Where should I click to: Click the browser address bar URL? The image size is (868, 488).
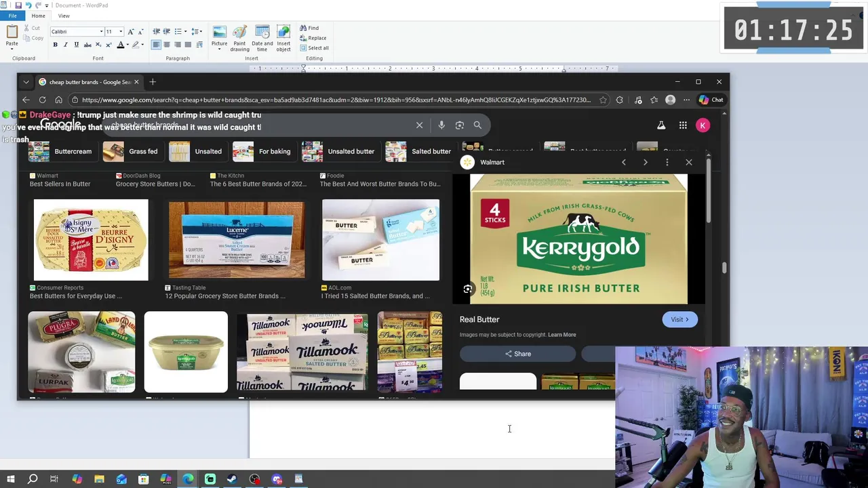pos(336,100)
